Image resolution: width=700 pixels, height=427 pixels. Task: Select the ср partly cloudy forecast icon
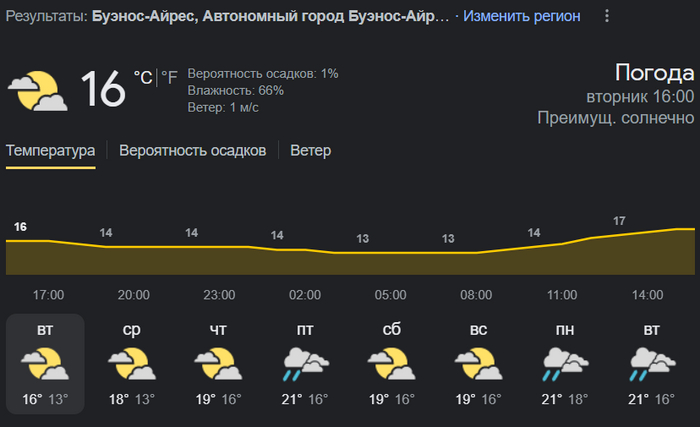131,364
